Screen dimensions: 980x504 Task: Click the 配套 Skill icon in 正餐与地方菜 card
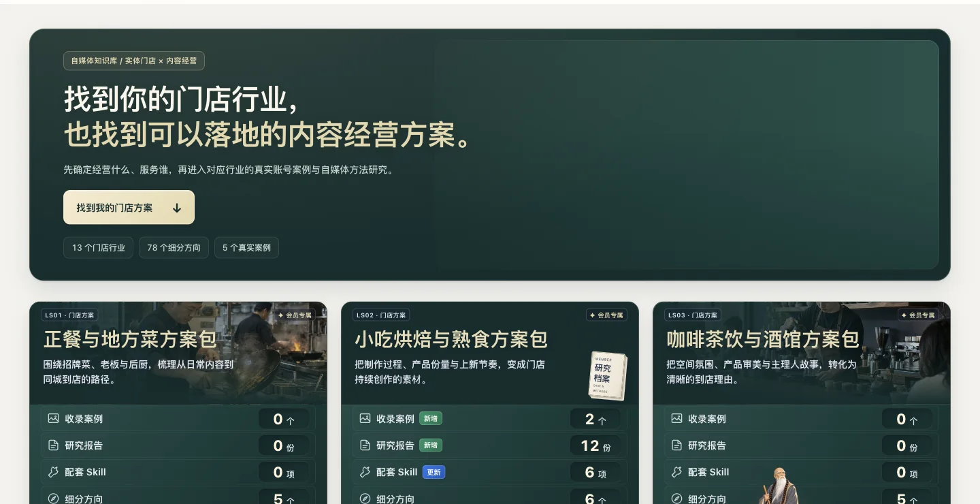(53, 471)
